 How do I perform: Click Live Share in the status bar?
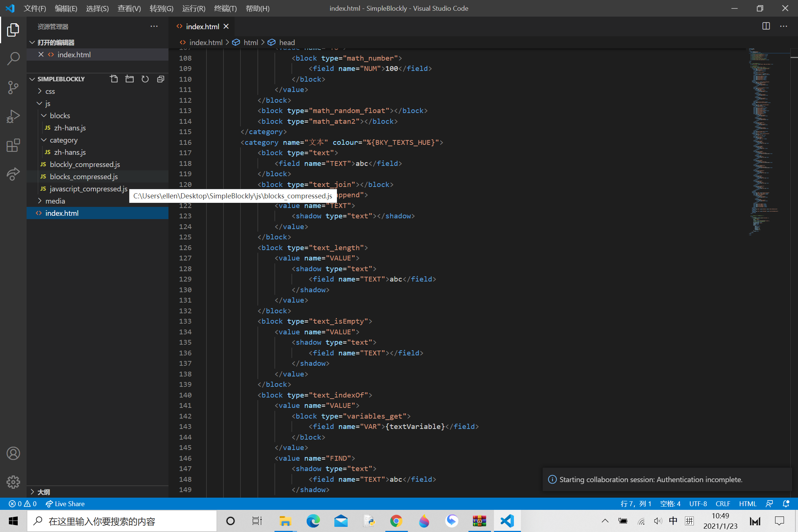point(65,504)
